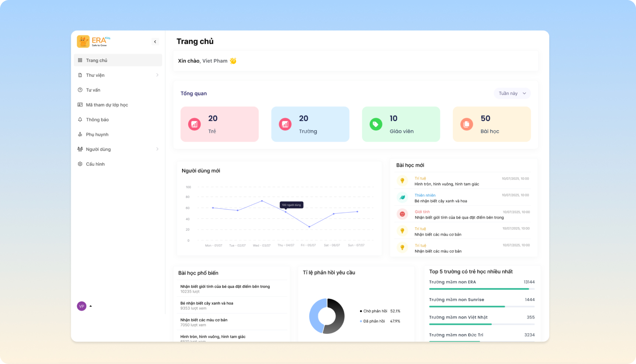Collapse the sidebar with the arrow button
636x364 pixels.
[155, 42]
